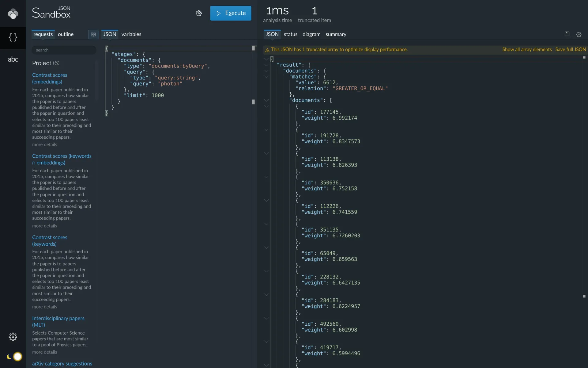
Task: Click the request editor lower scrollbar marker
Action: pos(253,102)
